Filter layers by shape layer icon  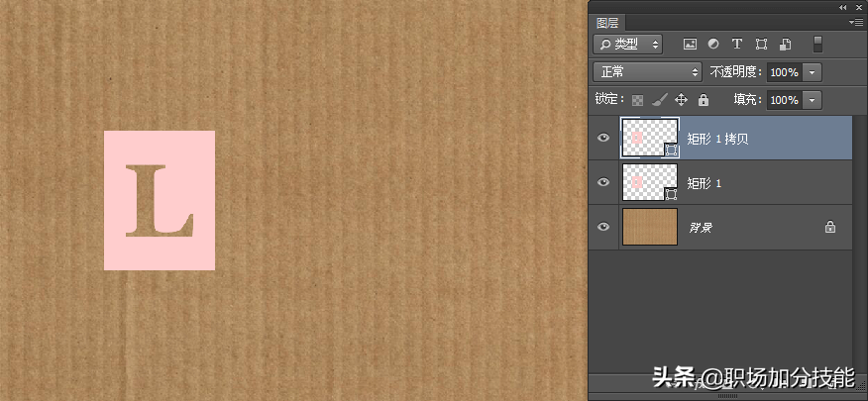tap(761, 45)
